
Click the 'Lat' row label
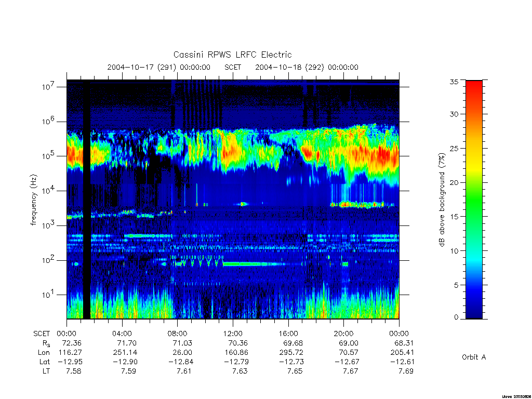coord(45,362)
